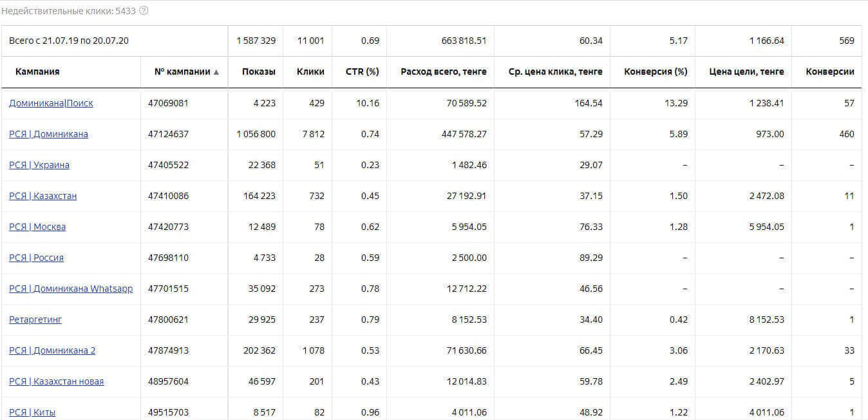Open the РСЯ | Доминикана campaign
This screenshot has height=420, width=868.
(x=48, y=134)
